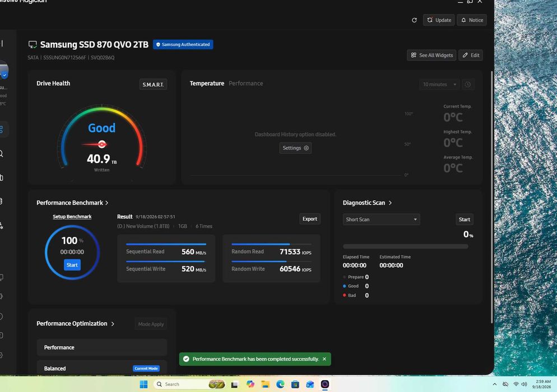Screen dimensions: 557x392
Task: Open Task View from the taskbar
Action: pos(234,385)
